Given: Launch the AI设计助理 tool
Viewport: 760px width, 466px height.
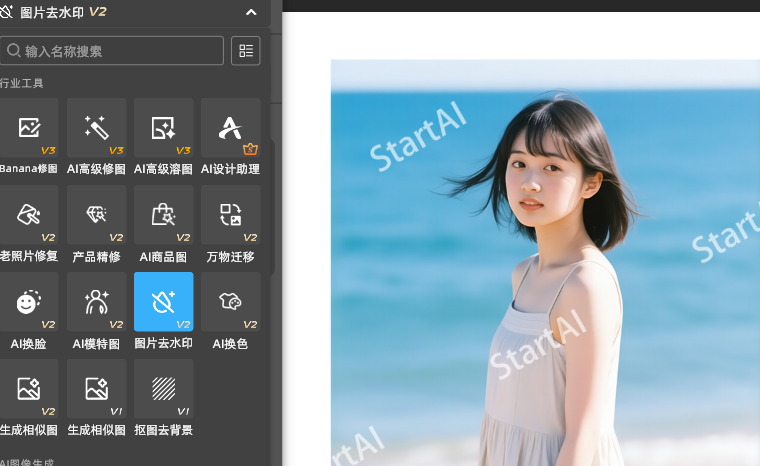Looking at the screenshot, I should pos(230,128).
